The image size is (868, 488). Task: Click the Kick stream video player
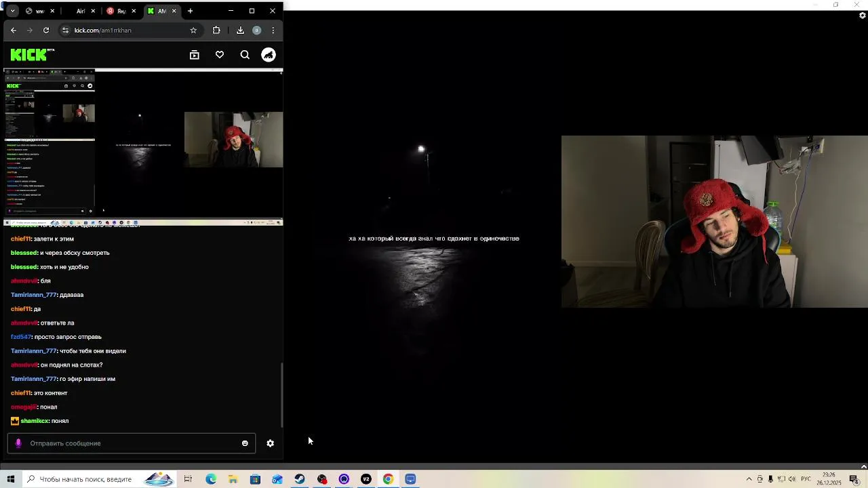[x=142, y=146]
